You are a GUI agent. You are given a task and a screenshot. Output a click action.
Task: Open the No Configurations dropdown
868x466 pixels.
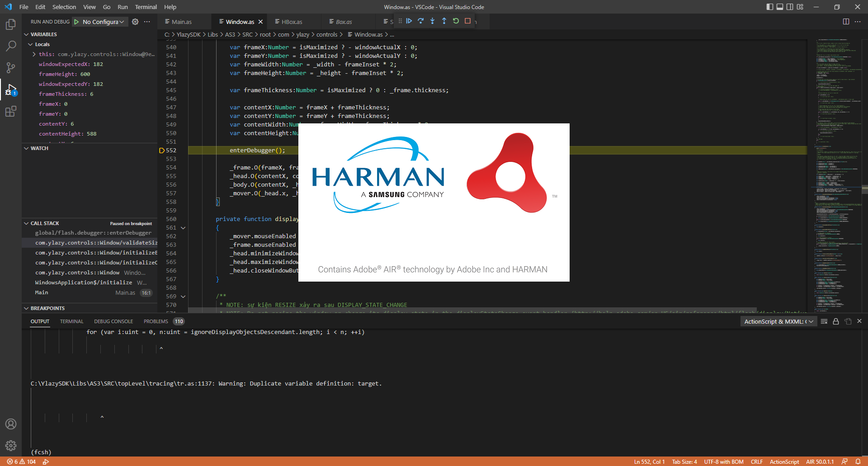point(99,21)
